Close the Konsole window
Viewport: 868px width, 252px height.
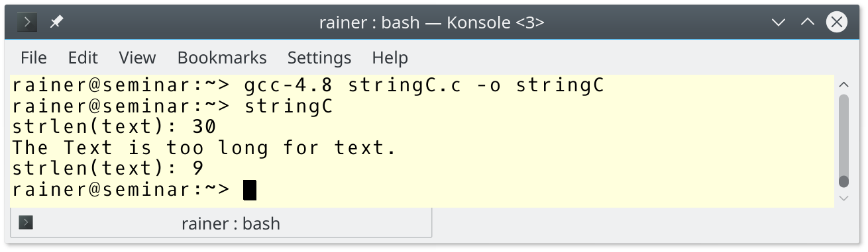click(837, 22)
